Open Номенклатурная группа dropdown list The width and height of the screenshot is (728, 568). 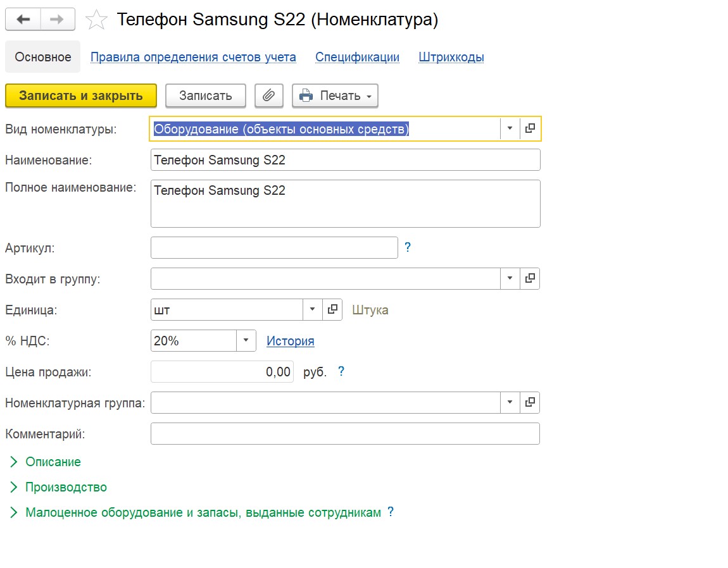coord(510,402)
